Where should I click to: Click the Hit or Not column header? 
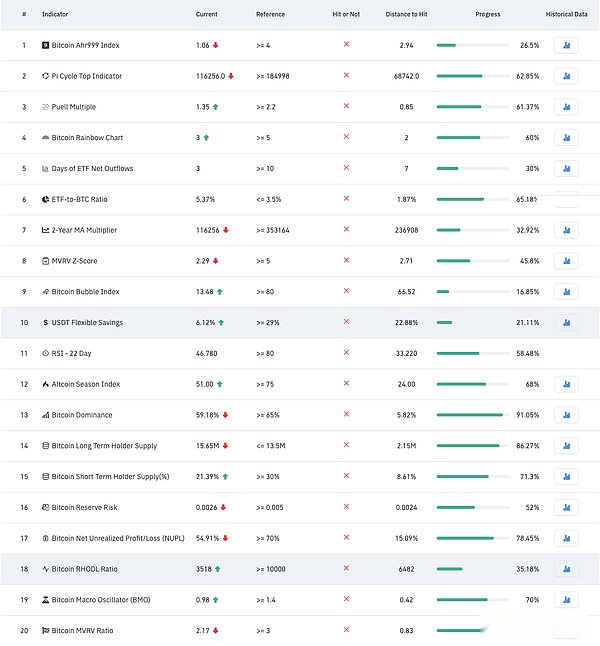[x=346, y=14]
